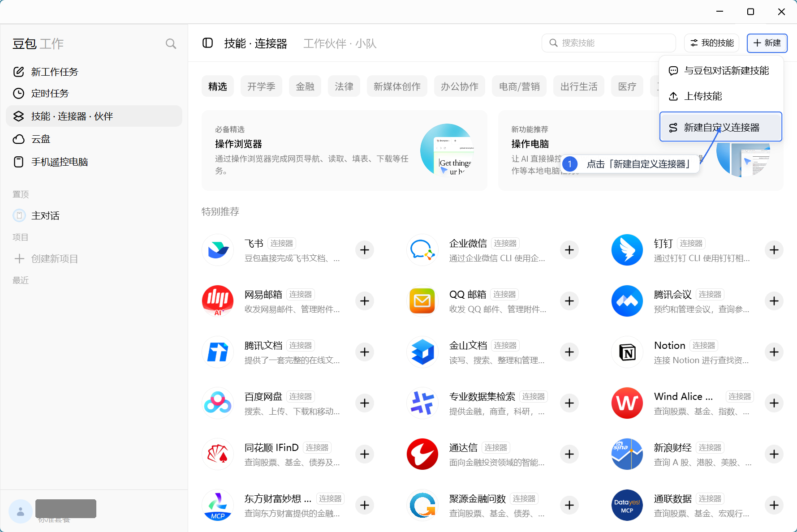This screenshot has height=532, width=797.
Task: Add the 腾讯会议 connector with plus
Action: pyautogui.click(x=774, y=301)
